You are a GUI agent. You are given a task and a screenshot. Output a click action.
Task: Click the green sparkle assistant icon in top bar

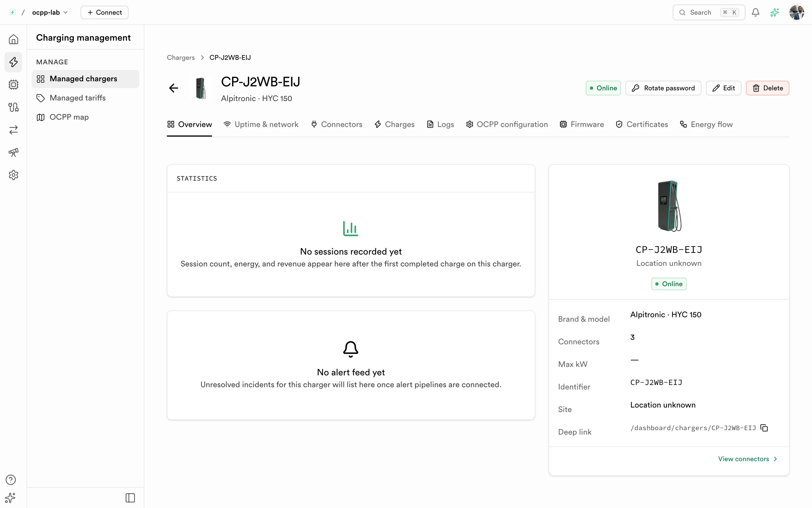coord(775,12)
